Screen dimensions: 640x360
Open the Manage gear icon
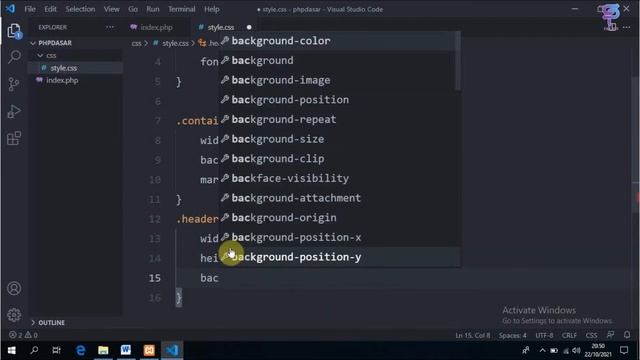pyautogui.click(x=14, y=315)
